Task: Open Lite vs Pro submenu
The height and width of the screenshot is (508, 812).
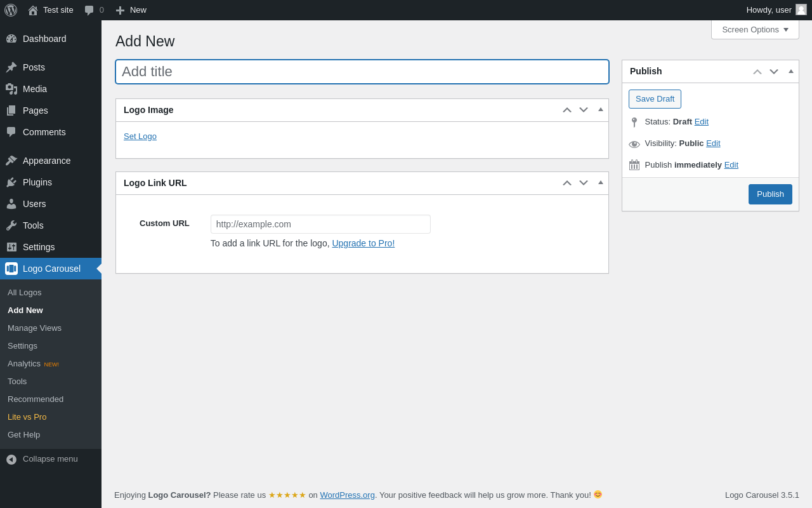Action: 51,417
